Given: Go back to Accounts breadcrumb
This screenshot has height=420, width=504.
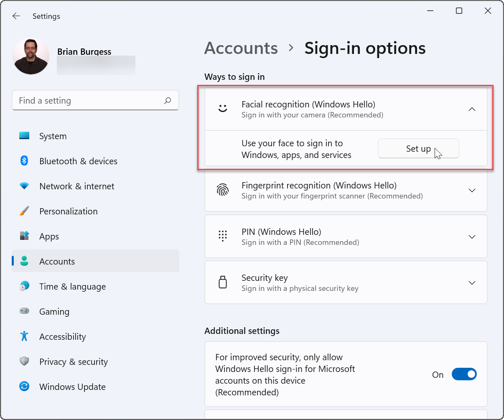Looking at the screenshot, I should (241, 48).
